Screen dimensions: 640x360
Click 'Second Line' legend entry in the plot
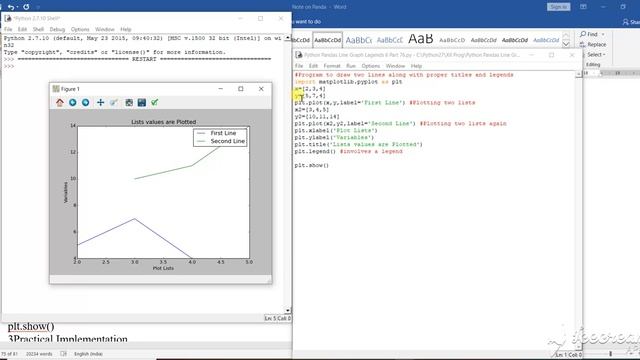coord(228,141)
